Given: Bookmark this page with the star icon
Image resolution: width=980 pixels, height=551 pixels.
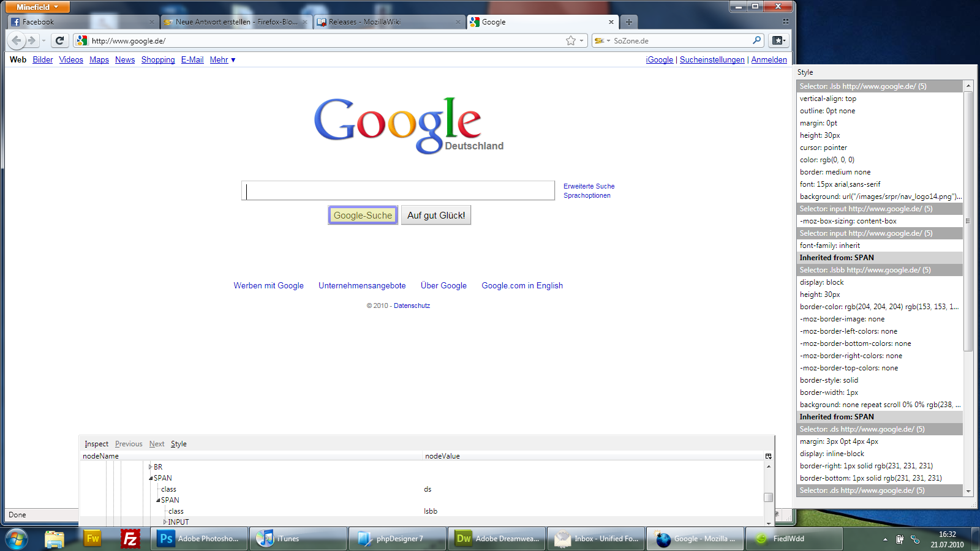Looking at the screenshot, I should [571, 40].
